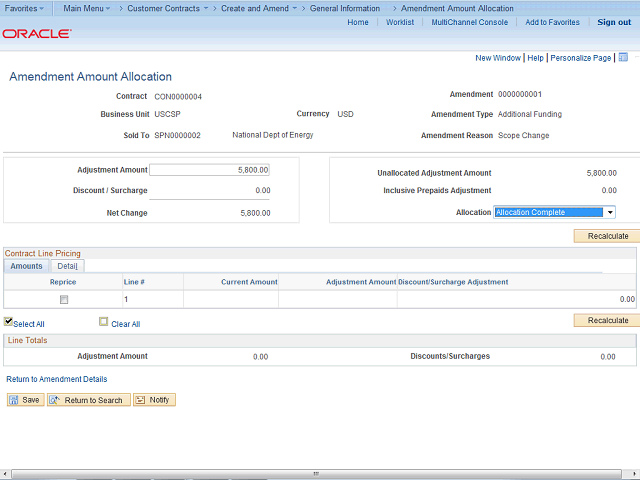Viewport: 640px width, 480px height.
Task: Expand the Main Menu dropdown
Action: click(x=87, y=8)
